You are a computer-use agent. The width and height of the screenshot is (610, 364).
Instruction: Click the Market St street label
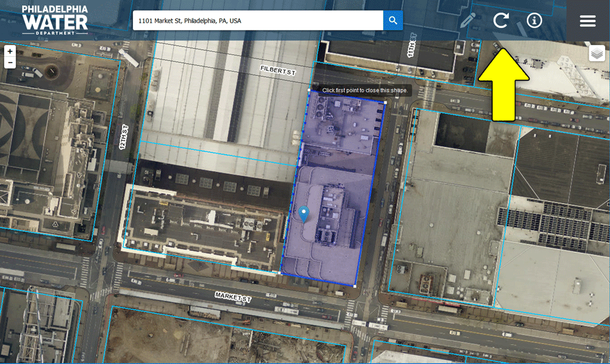pos(233,297)
